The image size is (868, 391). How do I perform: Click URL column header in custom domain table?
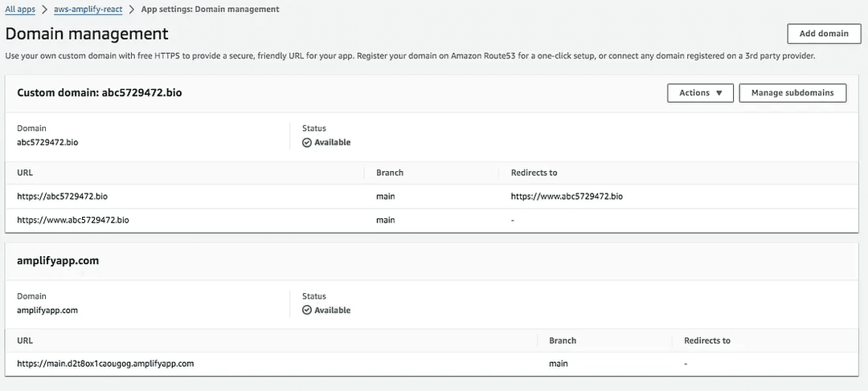(25, 173)
